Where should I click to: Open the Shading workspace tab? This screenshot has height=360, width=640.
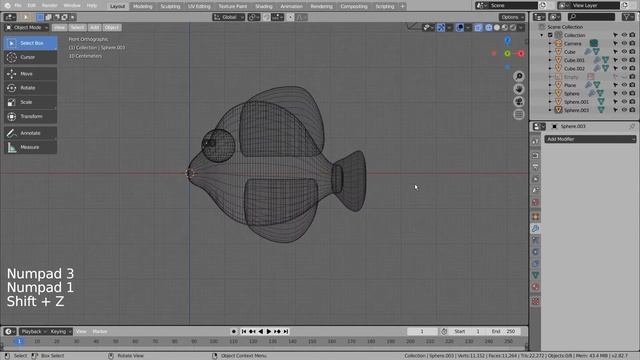click(264, 6)
